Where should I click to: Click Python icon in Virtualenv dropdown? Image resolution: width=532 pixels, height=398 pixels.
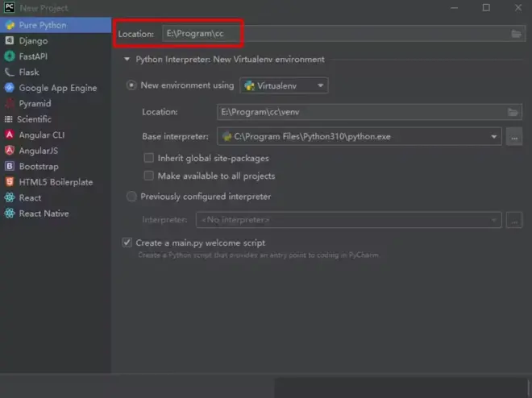pos(249,85)
